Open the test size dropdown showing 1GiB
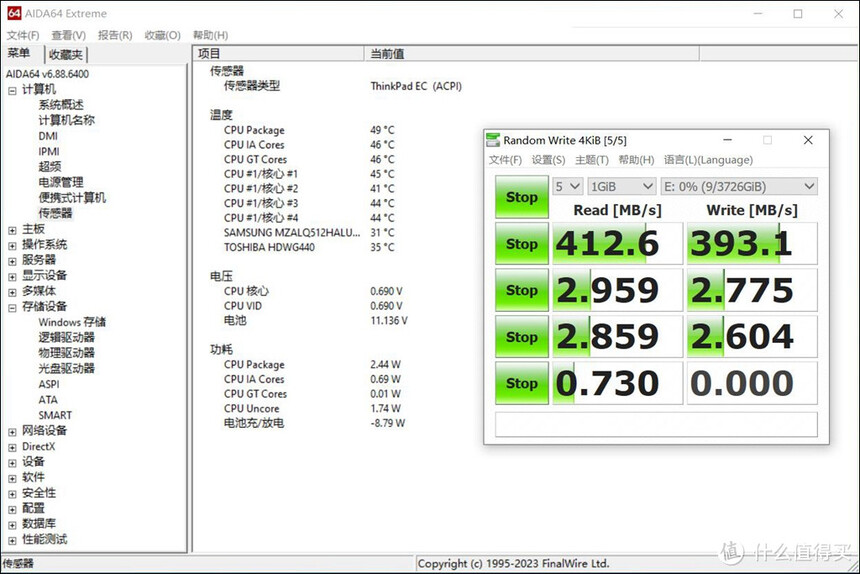This screenshot has width=860, height=574. (x=621, y=186)
